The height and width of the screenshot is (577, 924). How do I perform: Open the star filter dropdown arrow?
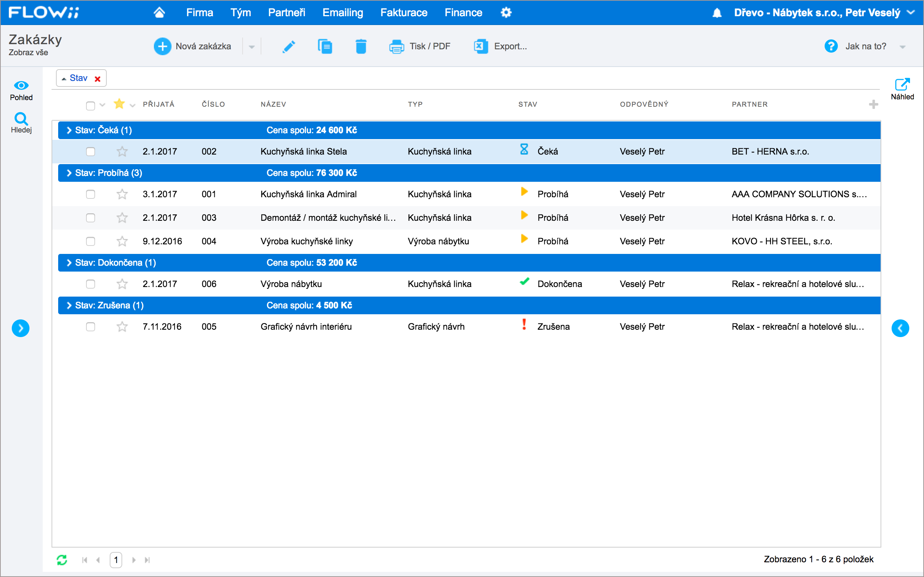tap(133, 105)
